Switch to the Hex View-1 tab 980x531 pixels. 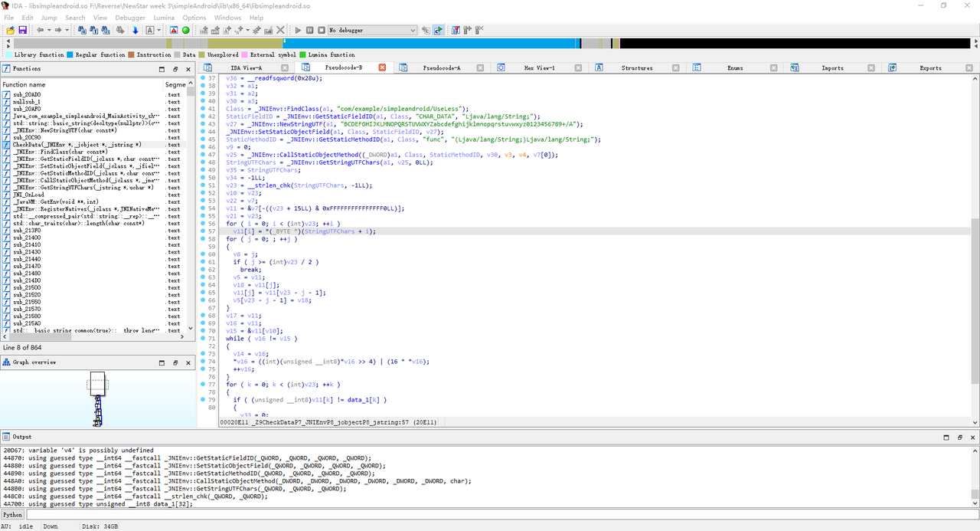pyautogui.click(x=539, y=68)
